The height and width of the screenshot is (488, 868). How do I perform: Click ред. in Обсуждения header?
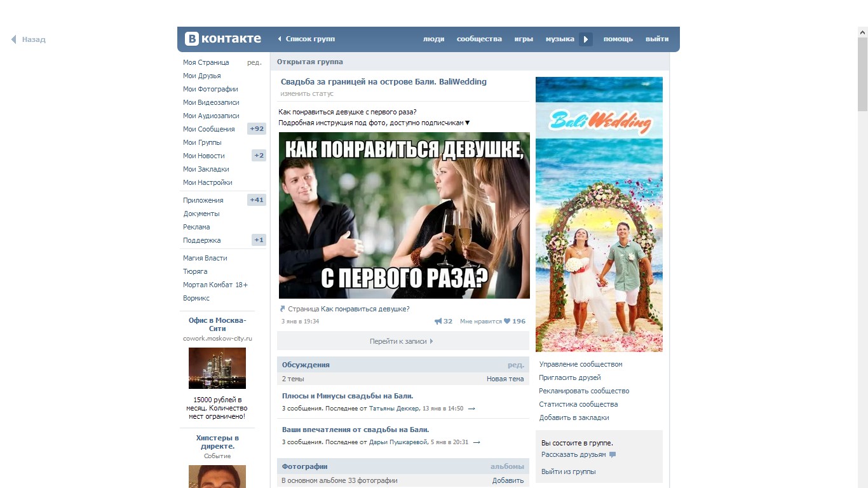tap(516, 365)
